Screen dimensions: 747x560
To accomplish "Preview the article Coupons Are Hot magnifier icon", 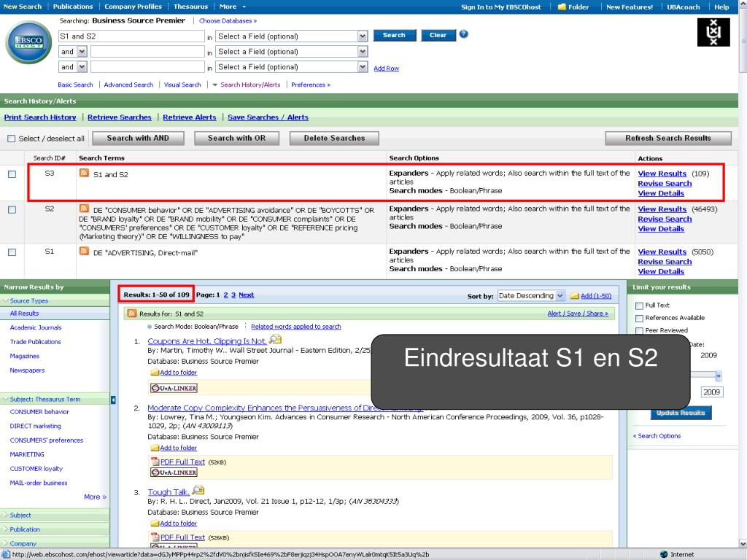I will coord(275,340).
